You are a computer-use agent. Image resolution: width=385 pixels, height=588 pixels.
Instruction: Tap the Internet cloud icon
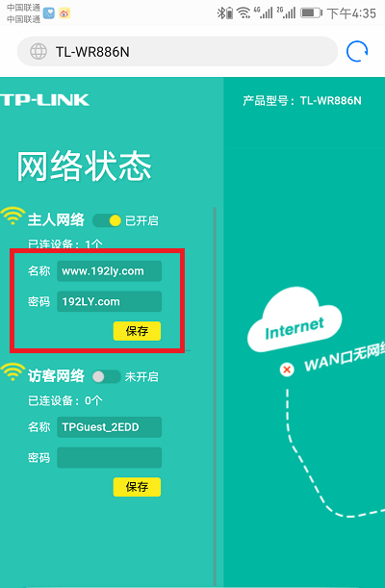click(295, 320)
